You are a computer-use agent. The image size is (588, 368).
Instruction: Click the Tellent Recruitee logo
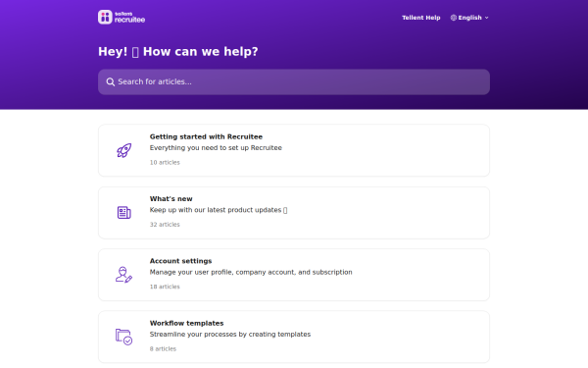122,18
